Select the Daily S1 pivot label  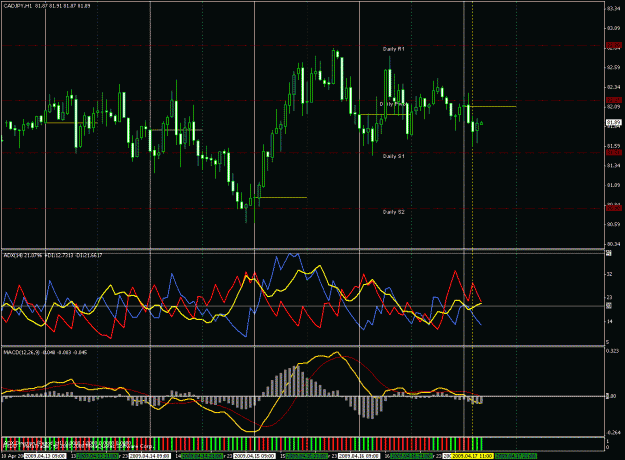tap(393, 156)
